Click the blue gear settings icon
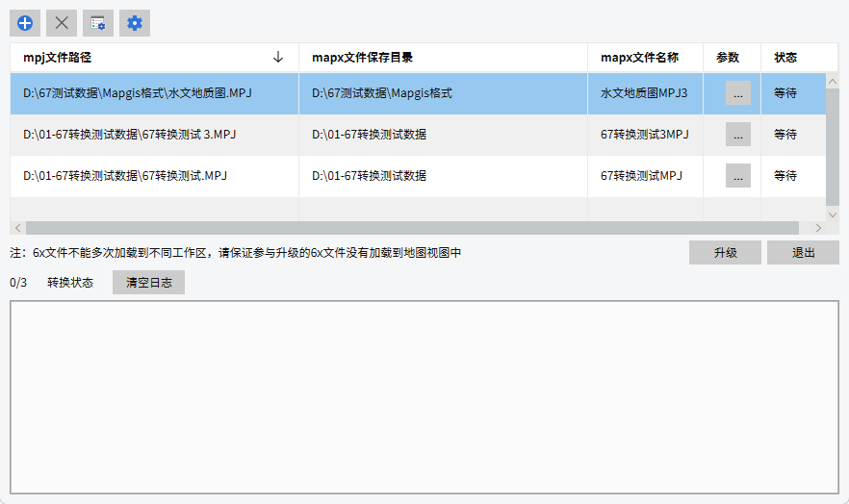Image resolution: width=849 pixels, height=504 pixels. click(135, 23)
